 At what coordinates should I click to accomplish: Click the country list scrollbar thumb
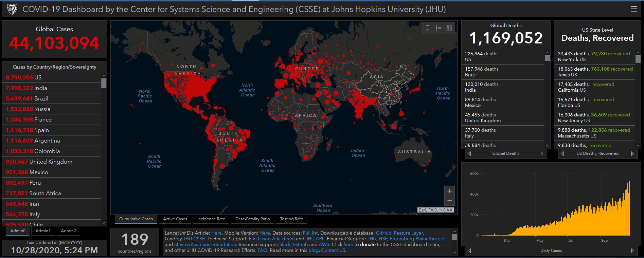[x=104, y=83]
